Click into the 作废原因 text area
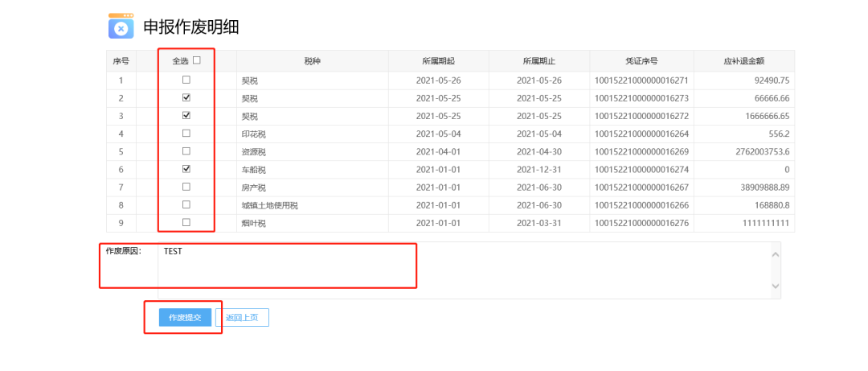The width and height of the screenshot is (868, 371). click(x=469, y=270)
